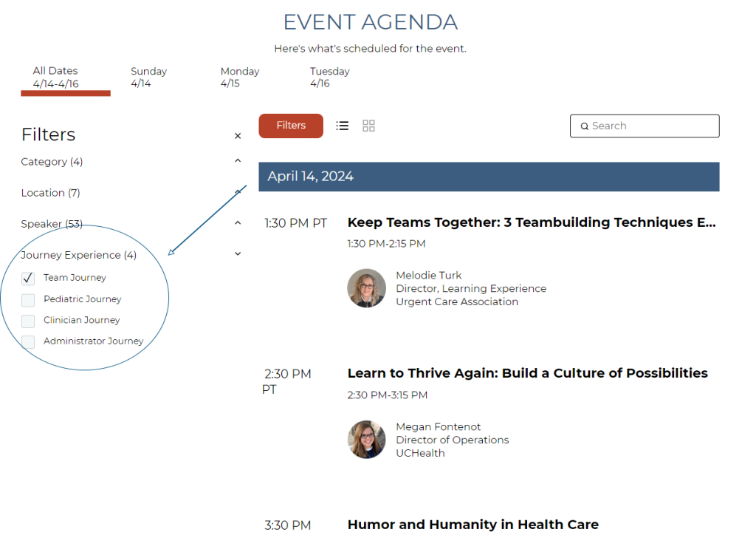Check the Pediatric Journey filter
This screenshot has height=535, width=756.
(x=28, y=300)
